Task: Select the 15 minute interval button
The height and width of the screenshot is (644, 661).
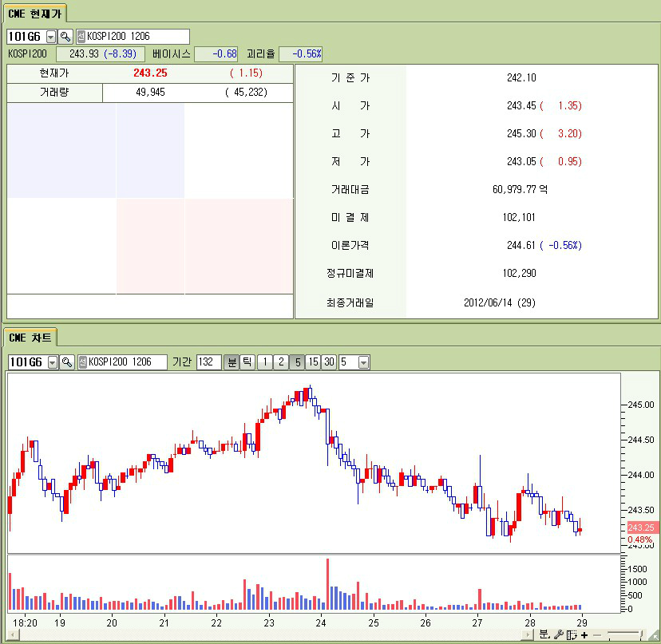Action: tap(313, 362)
